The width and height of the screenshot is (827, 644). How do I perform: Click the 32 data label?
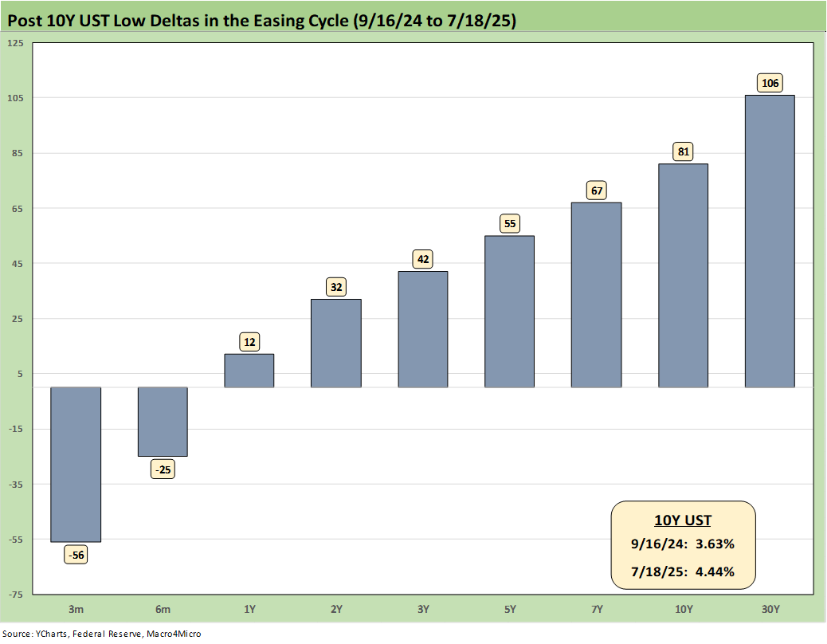pyautogui.click(x=336, y=287)
